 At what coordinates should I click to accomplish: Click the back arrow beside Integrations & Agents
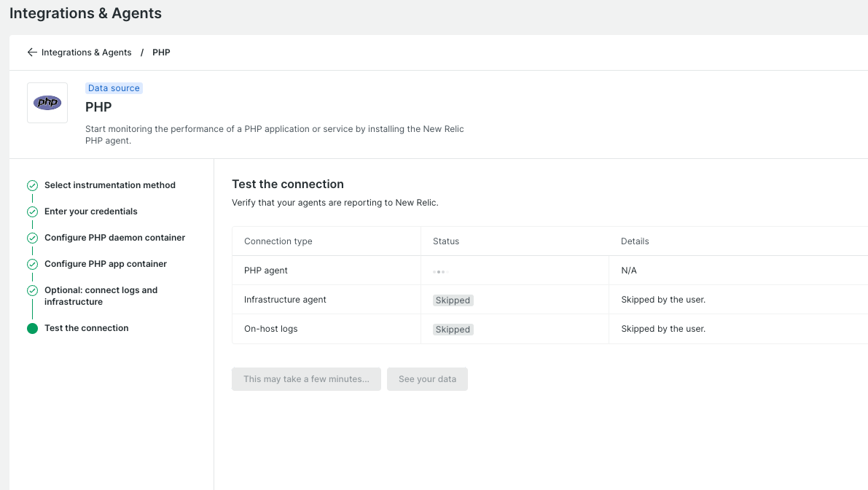(32, 52)
